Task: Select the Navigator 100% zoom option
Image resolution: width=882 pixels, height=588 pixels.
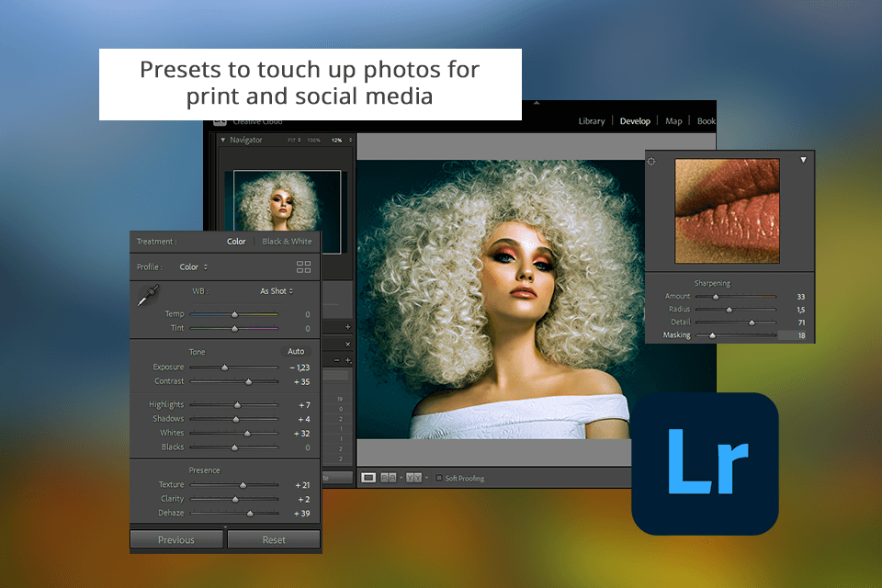Action: click(314, 140)
